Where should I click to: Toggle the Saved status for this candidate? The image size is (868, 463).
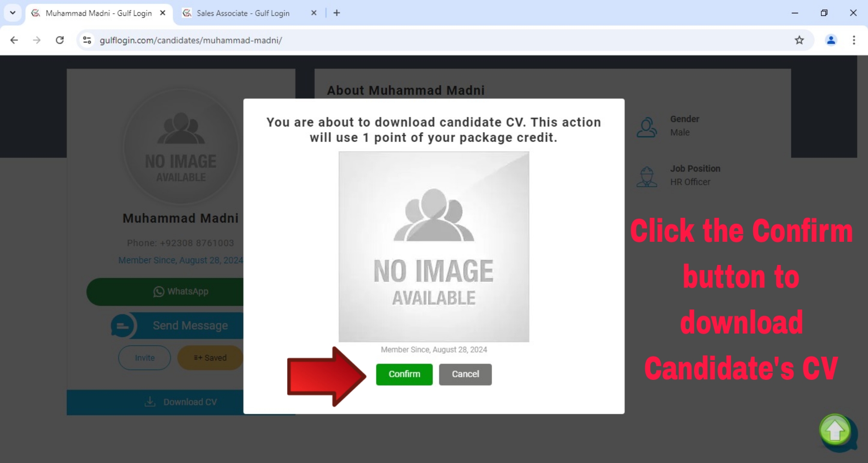tap(210, 358)
